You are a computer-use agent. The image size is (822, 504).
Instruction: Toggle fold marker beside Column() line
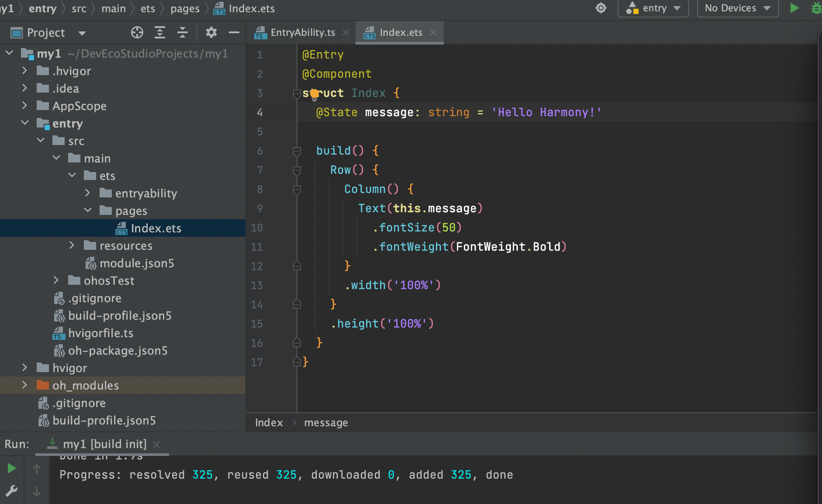pos(297,190)
